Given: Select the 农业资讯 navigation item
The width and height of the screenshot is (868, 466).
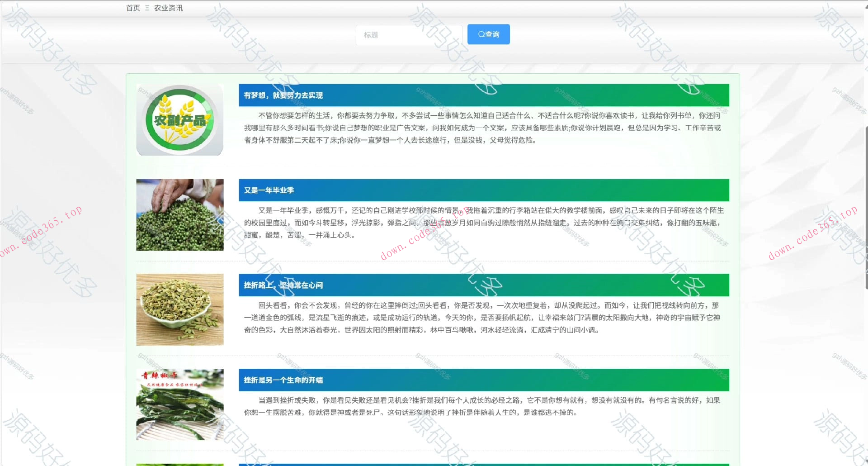Looking at the screenshot, I should click(x=168, y=8).
